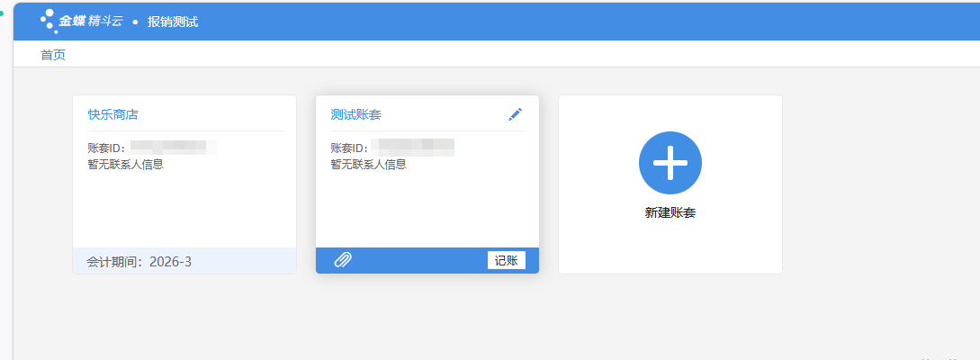Click the green dot at the top-left edge
The height and width of the screenshot is (360, 980).
click(2, 13)
